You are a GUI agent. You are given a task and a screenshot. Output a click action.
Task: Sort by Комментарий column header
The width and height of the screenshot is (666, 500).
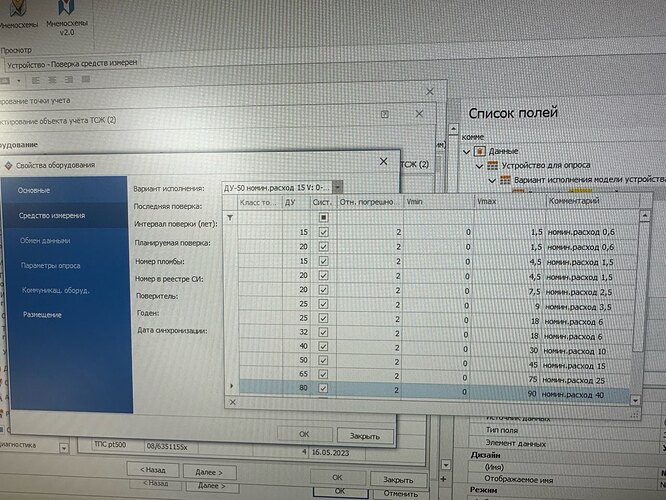(x=592, y=201)
